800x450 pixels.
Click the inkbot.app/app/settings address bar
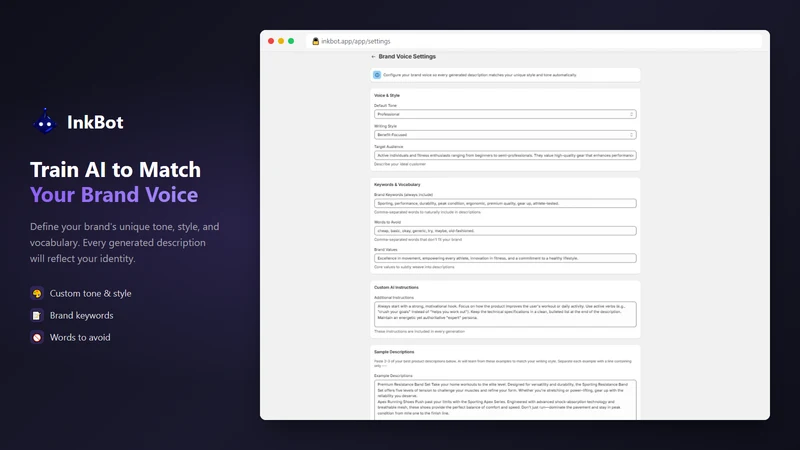point(534,41)
